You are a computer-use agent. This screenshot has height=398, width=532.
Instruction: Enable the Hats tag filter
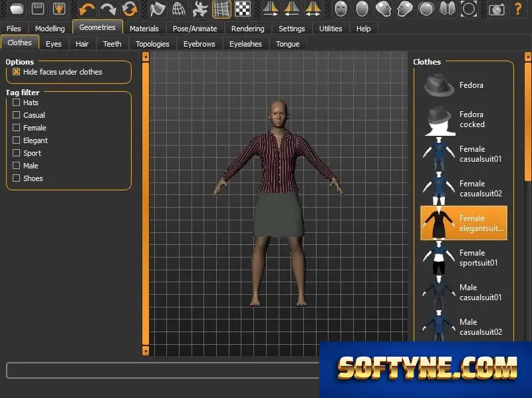16,102
